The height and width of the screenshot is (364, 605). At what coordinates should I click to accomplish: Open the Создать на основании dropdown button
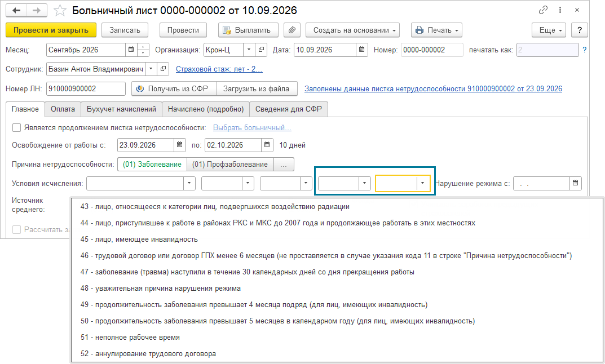352,30
